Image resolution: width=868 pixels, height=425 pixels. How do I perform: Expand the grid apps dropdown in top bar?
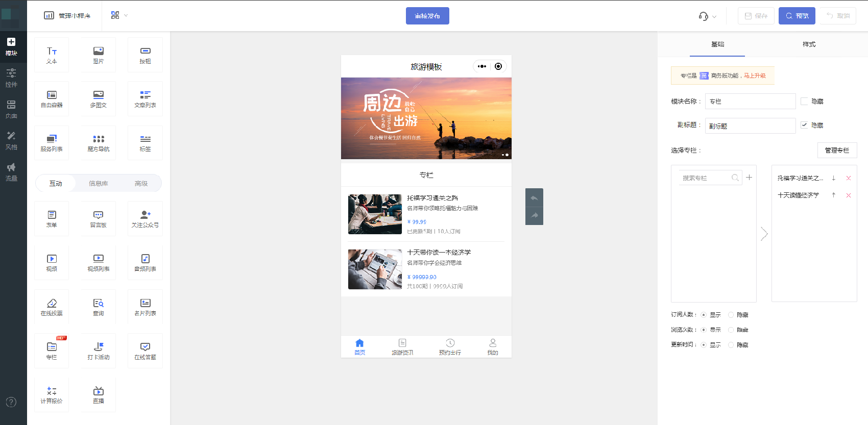point(119,15)
